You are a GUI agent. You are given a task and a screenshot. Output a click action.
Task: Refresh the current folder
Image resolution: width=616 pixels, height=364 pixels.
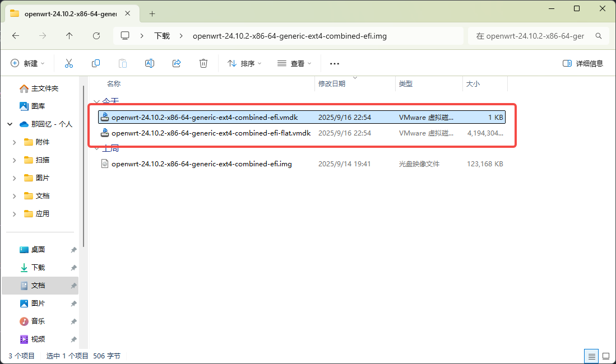click(96, 36)
